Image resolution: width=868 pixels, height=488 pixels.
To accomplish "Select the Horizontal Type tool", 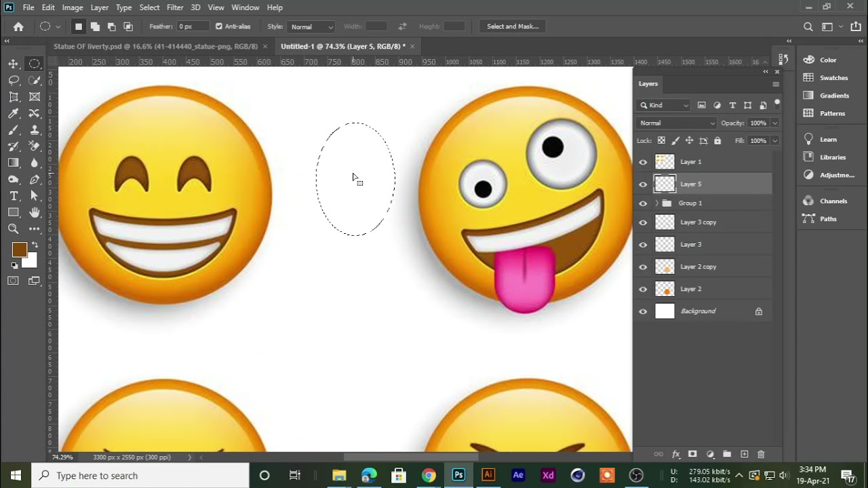I will coord(14,196).
